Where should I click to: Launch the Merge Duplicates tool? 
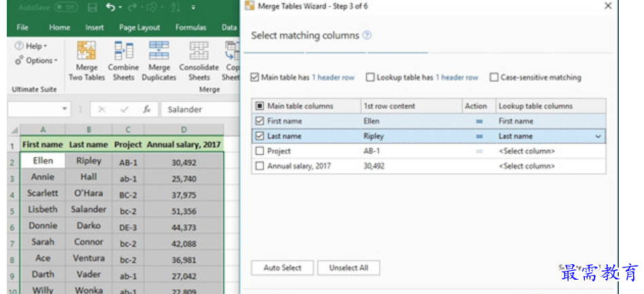[x=159, y=61]
